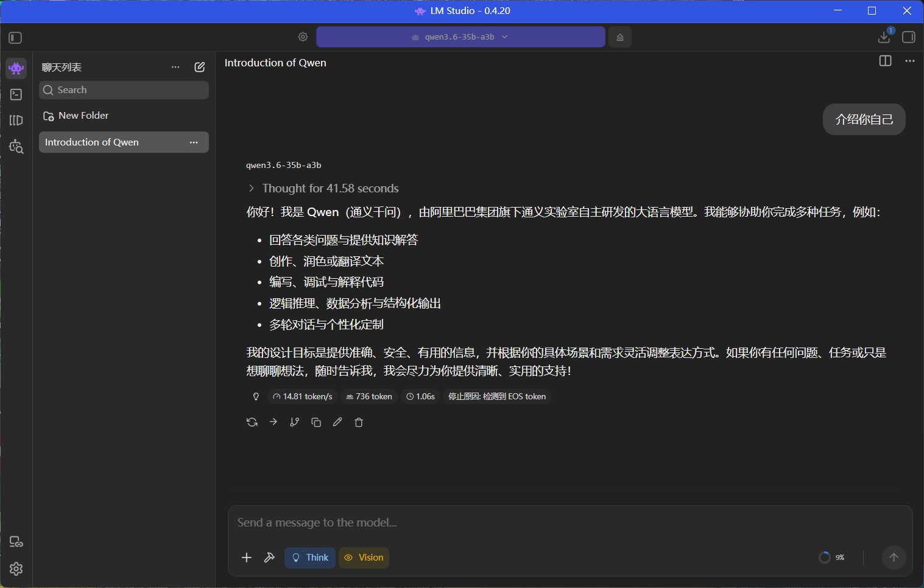Viewport: 924px width, 588px height.
Task: Toggle the Think mode button
Action: (310, 558)
